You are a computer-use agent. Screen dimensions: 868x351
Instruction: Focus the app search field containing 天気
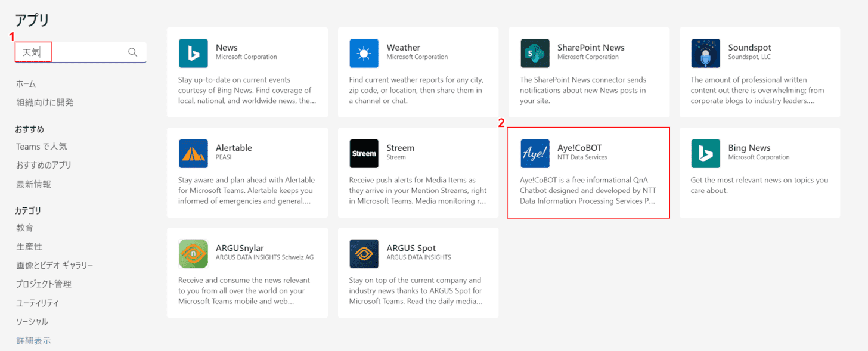tap(80, 52)
